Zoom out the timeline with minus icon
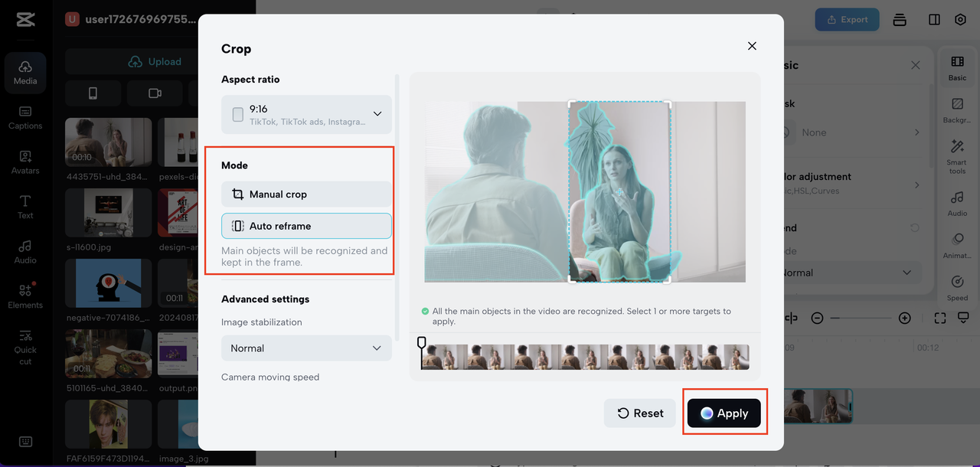Screen dimensions: 980x467 point(817,318)
